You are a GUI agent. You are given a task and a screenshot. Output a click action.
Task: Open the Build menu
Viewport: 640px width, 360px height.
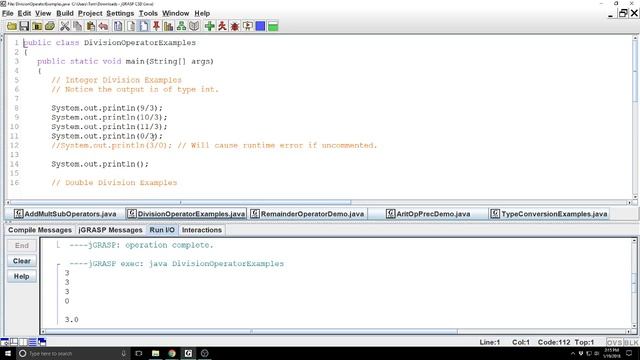[x=65, y=13]
